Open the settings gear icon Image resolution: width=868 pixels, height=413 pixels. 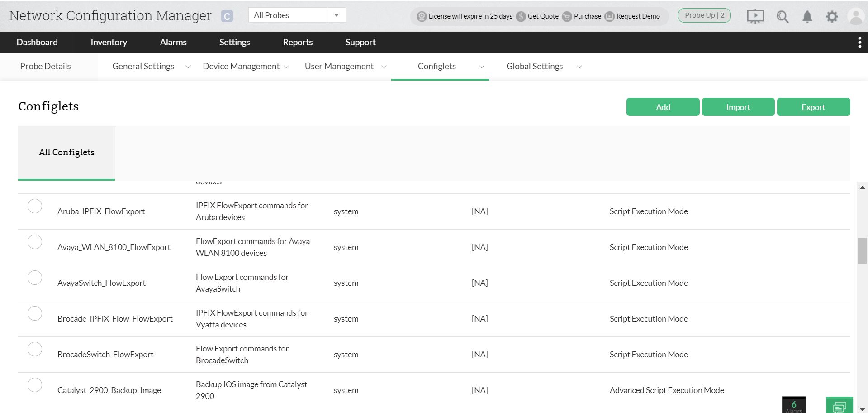click(832, 17)
